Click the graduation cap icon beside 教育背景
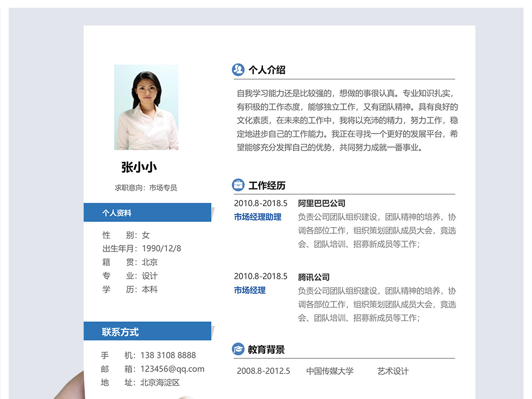The image size is (532, 399). 238,349
